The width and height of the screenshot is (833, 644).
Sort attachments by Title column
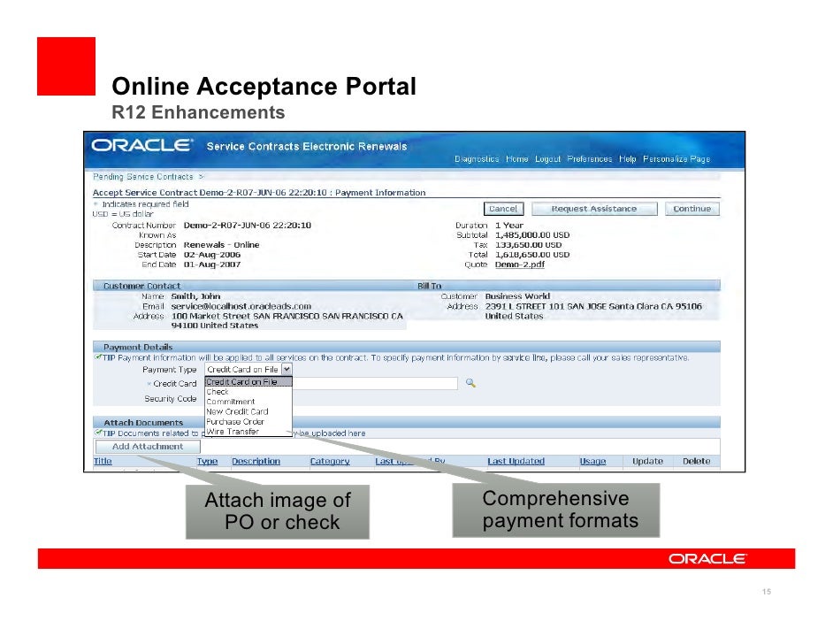coord(103,461)
